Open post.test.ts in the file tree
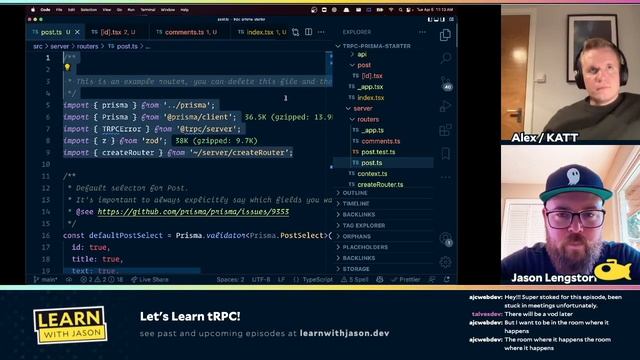The image size is (640, 360). pyautogui.click(x=378, y=152)
